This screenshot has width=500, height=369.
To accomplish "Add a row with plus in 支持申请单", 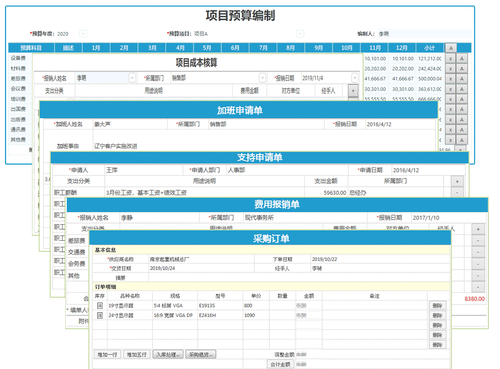I will tap(457, 181).
